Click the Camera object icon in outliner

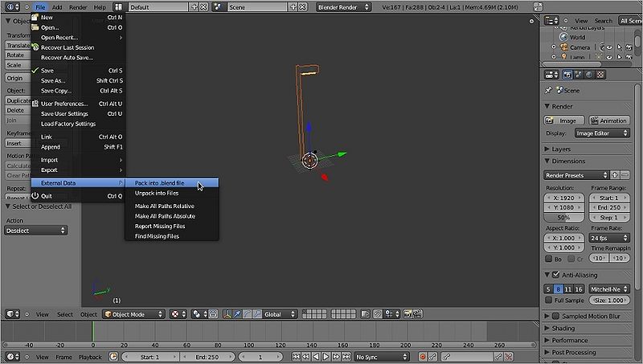pos(562,47)
